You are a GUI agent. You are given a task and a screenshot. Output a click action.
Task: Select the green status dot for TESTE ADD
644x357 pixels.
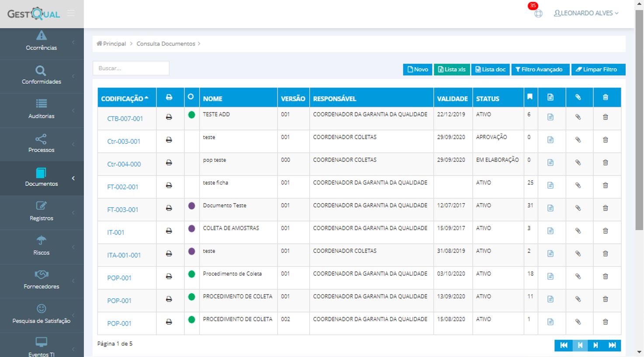point(191,115)
